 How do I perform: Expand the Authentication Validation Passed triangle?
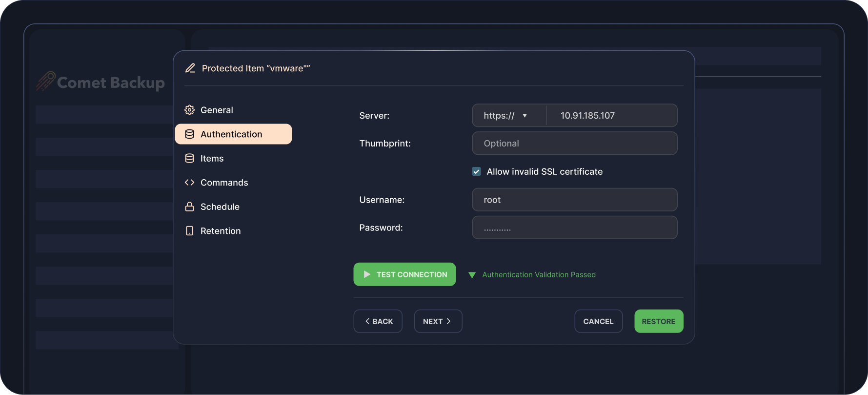[x=472, y=275]
